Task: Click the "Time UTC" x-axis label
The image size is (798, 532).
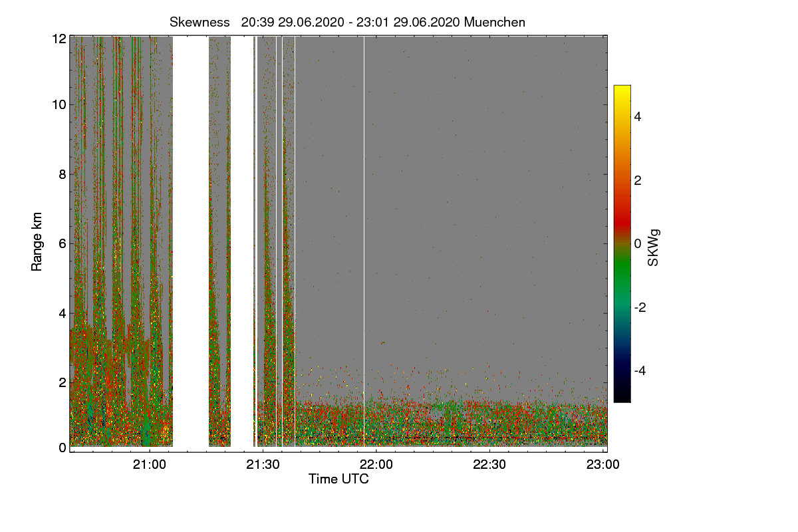Action: coord(338,479)
